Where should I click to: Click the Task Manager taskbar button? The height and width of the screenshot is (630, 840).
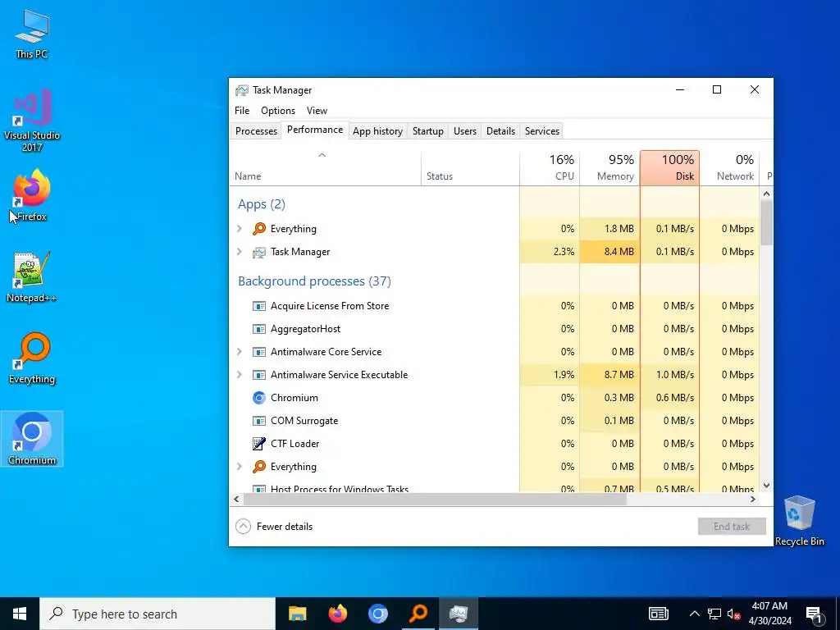tap(459, 614)
